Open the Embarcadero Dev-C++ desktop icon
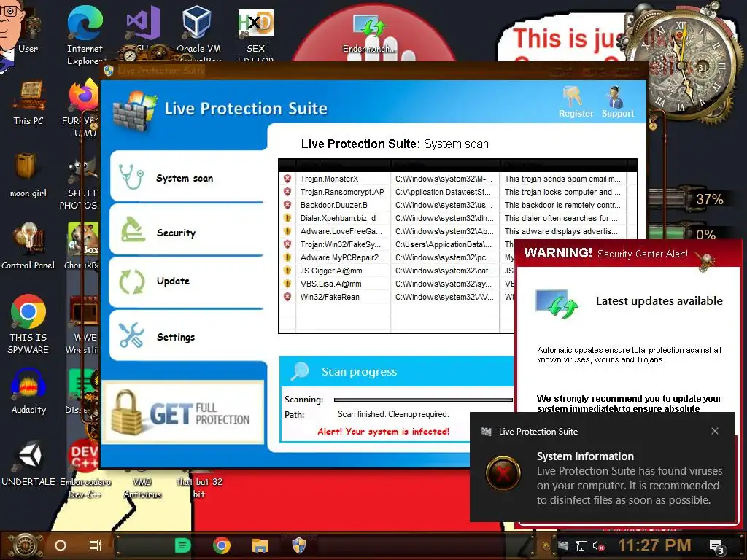This screenshot has width=747, height=560. 85,469
